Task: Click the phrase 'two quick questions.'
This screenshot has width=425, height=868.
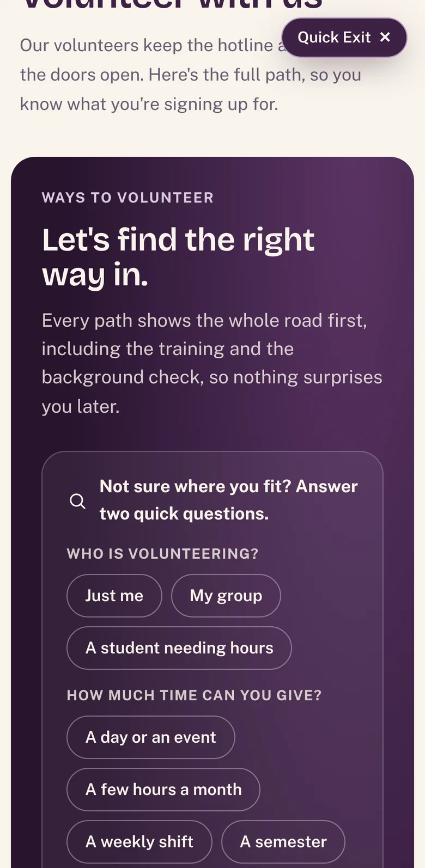Action: point(184,514)
